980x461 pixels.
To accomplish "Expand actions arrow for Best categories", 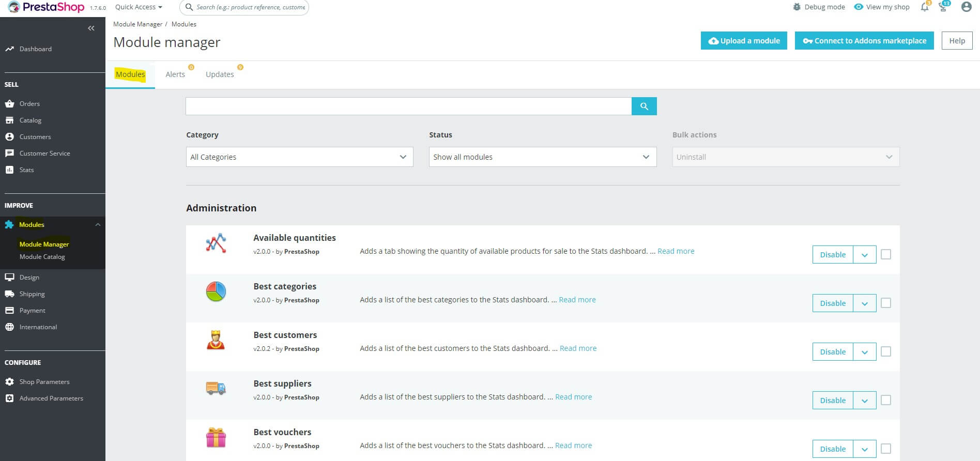I will tap(865, 303).
